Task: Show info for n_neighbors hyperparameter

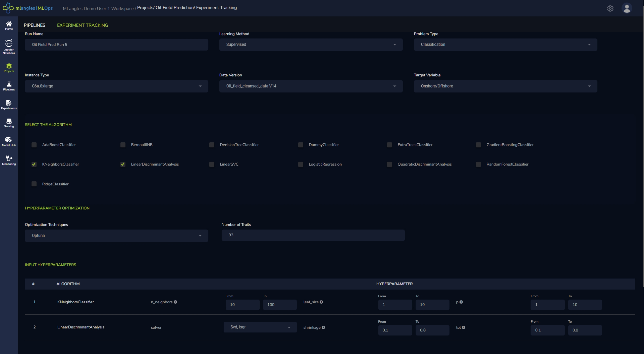Action: pyautogui.click(x=175, y=302)
